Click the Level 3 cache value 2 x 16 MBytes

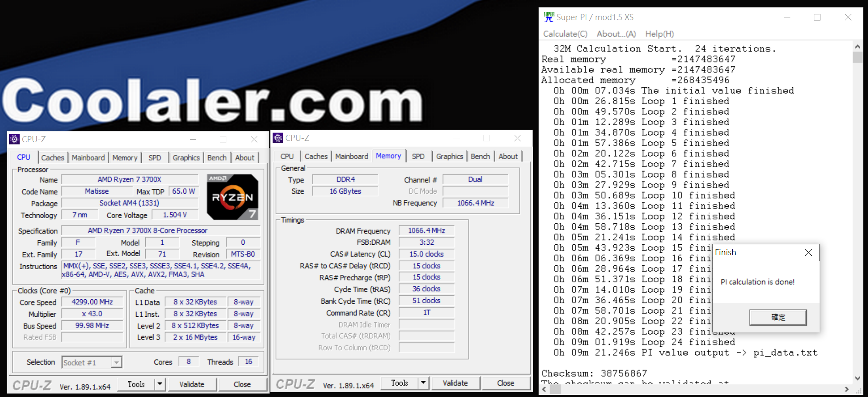[195, 337]
